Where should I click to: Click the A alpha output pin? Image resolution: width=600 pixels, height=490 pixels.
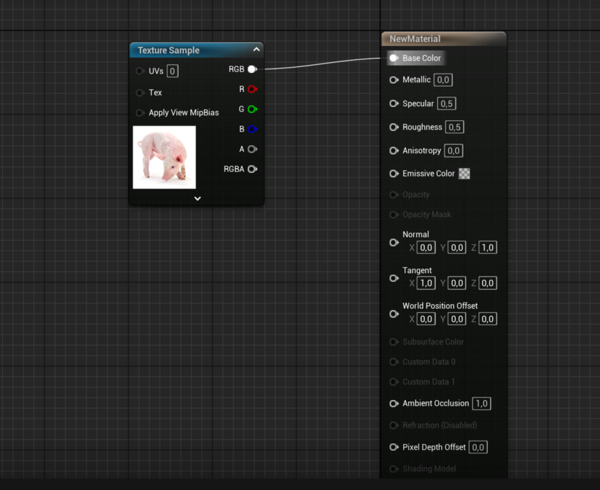click(252, 149)
